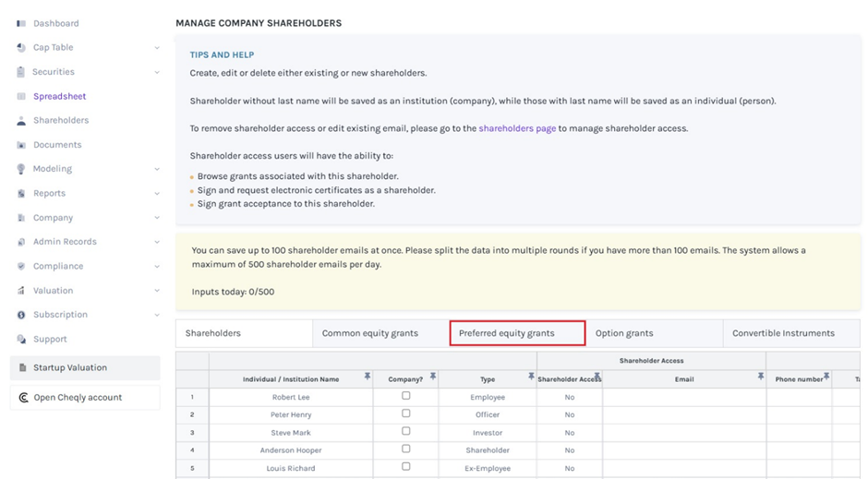Switch to Preferred equity grants tab

(517, 333)
